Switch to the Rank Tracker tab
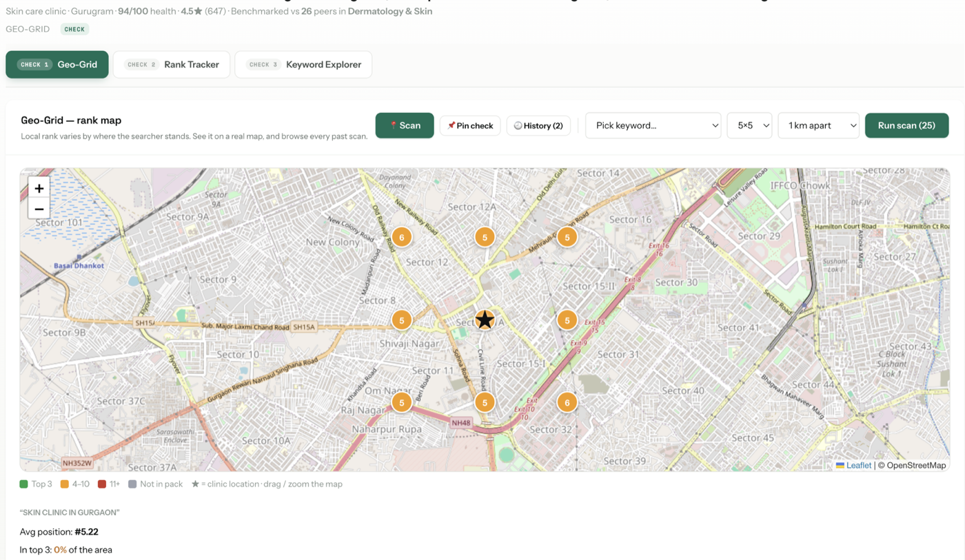Image resolution: width=965 pixels, height=560 pixels. pos(172,65)
